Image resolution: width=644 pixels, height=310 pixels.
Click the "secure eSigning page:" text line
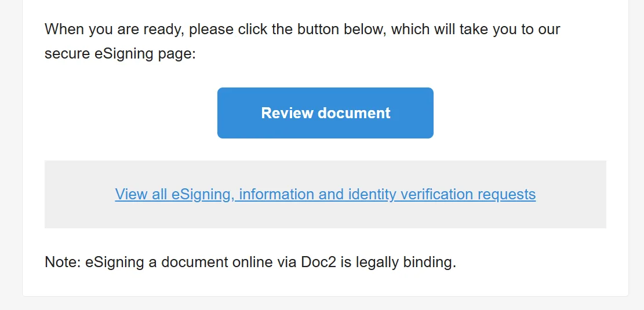coord(121,54)
